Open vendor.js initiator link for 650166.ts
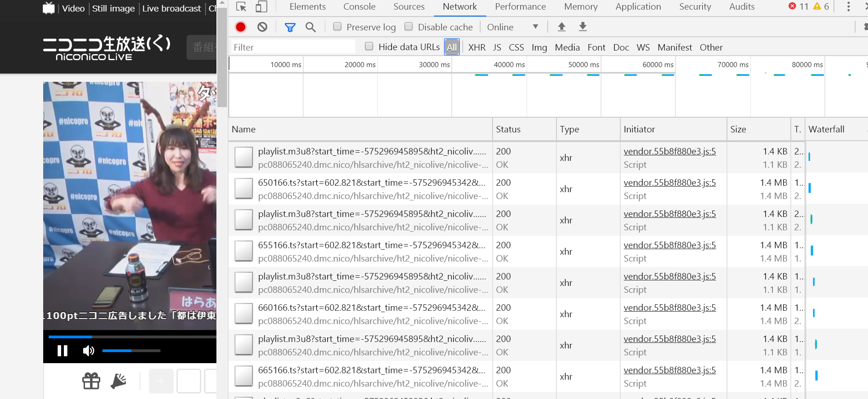 tap(669, 182)
